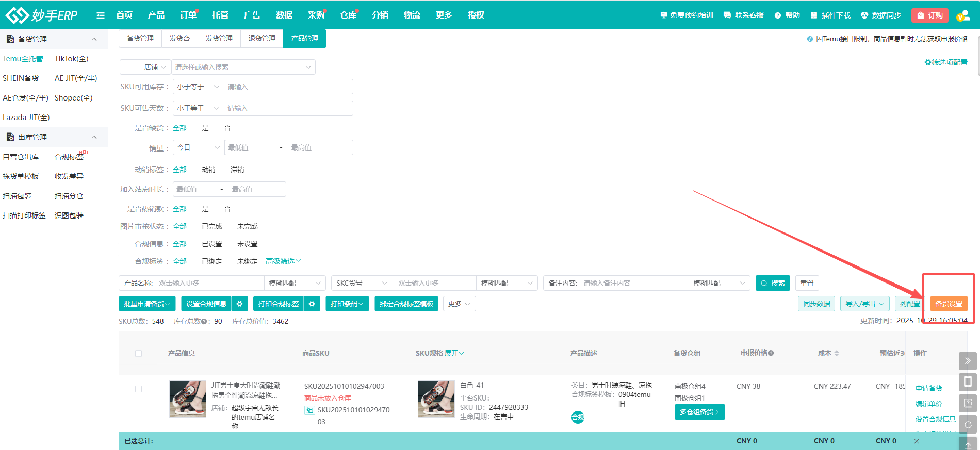Viewport: 980px width, 450px height.
Task: Open the TikTok(全) sidebar link
Action: [x=71, y=59]
